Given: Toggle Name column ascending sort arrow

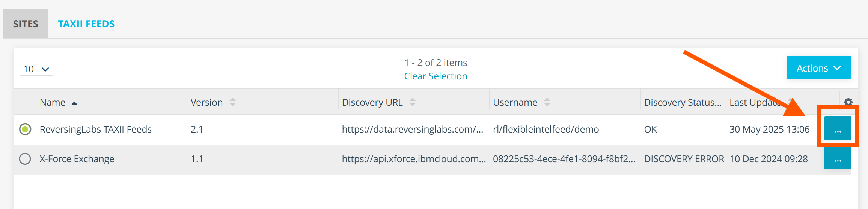Looking at the screenshot, I should (74, 103).
